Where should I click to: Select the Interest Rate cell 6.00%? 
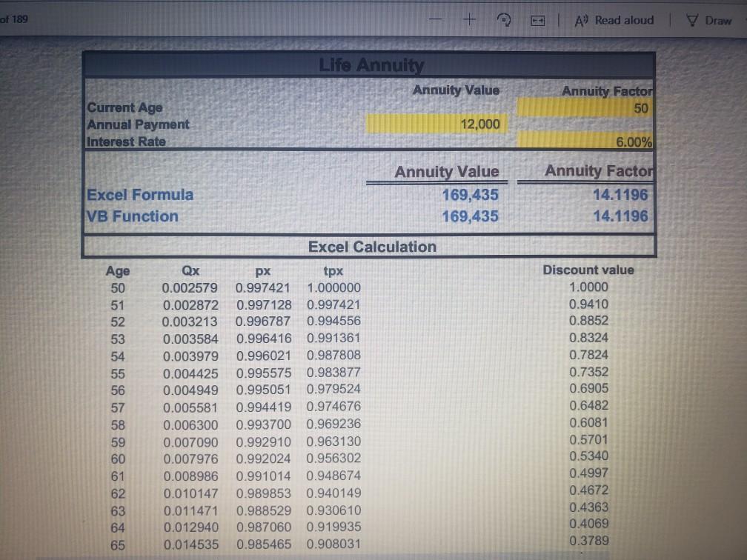tap(585, 141)
